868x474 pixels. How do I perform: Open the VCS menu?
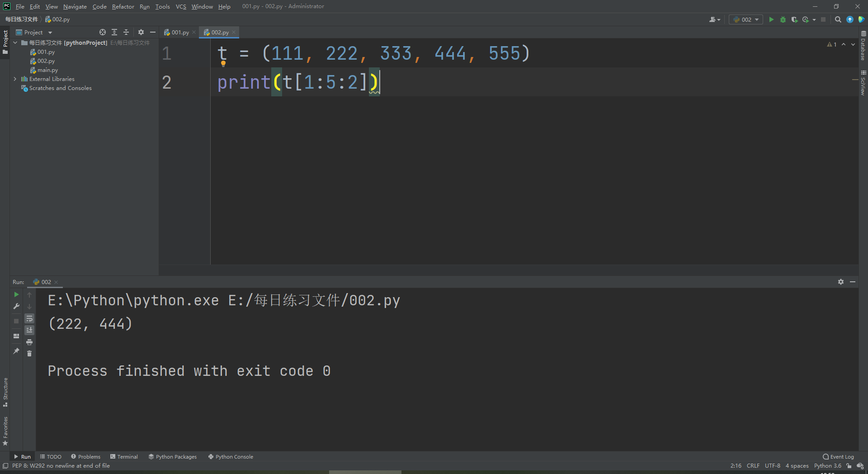pyautogui.click(x=181, y=6)
